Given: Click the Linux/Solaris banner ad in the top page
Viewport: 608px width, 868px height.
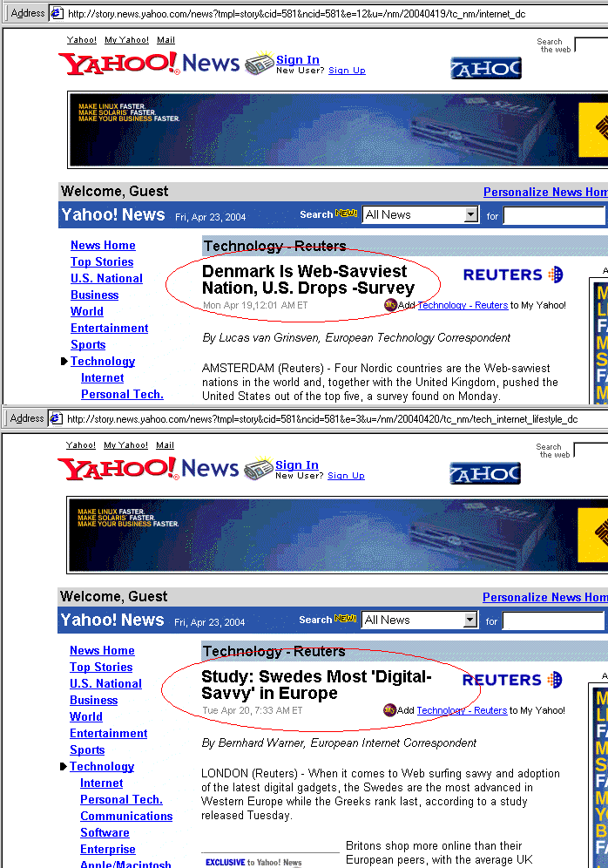Looking at the screenshot, I should coord(337,130).
